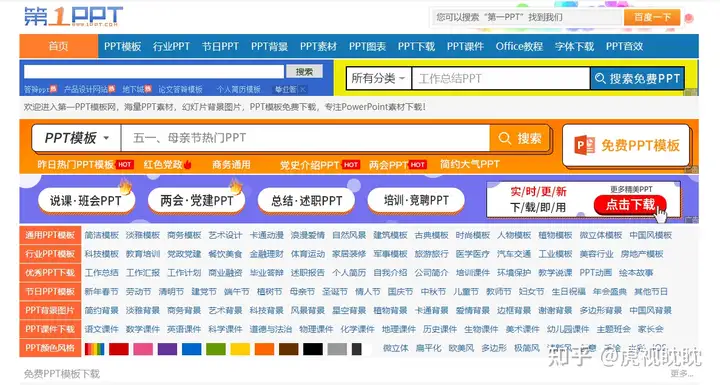Close the small ad with x icon
Viewport: 720px width, 385px height.
[303, 90]
